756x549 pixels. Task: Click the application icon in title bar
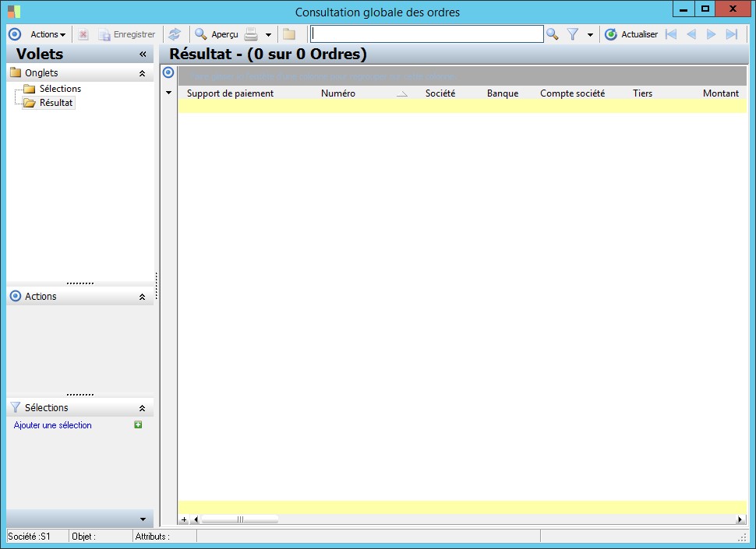(14, 11)
